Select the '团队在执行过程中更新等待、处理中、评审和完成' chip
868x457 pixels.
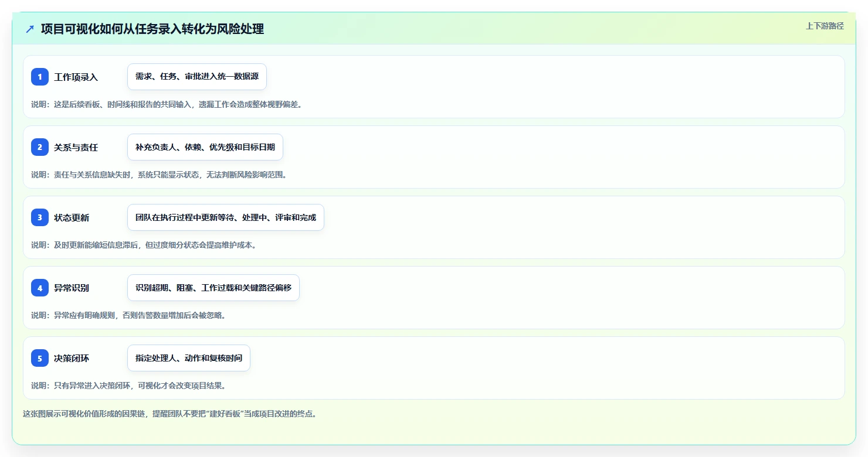226,217
